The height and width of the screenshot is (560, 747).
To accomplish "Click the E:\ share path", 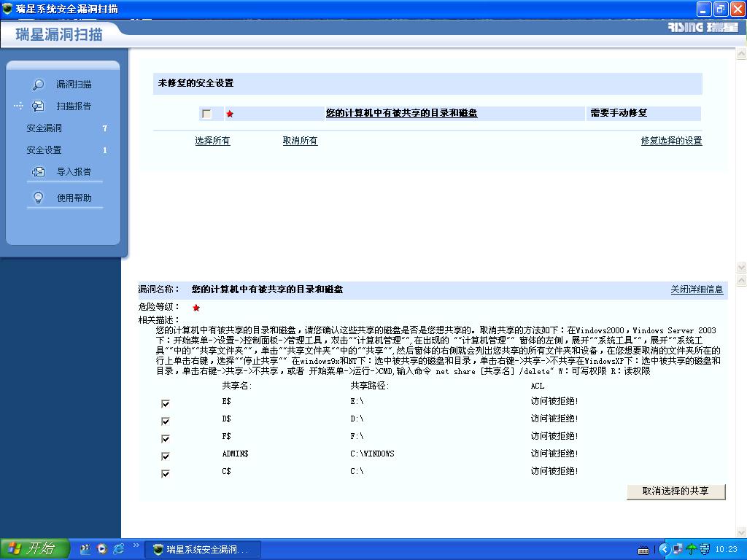I will click(357, 402).
